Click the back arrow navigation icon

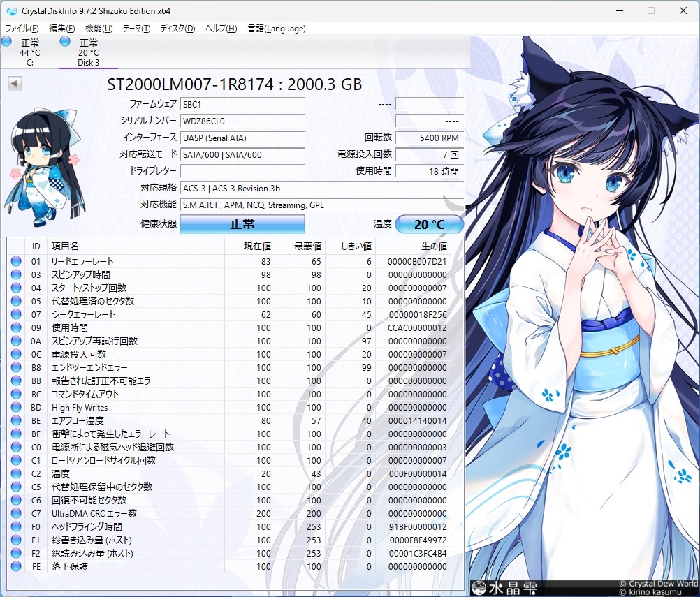point(15,82)
